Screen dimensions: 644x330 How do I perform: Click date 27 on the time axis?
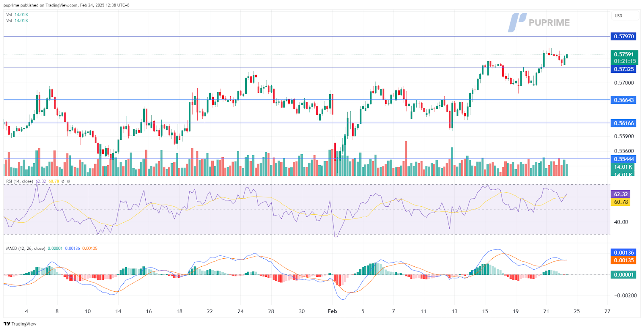607,311
